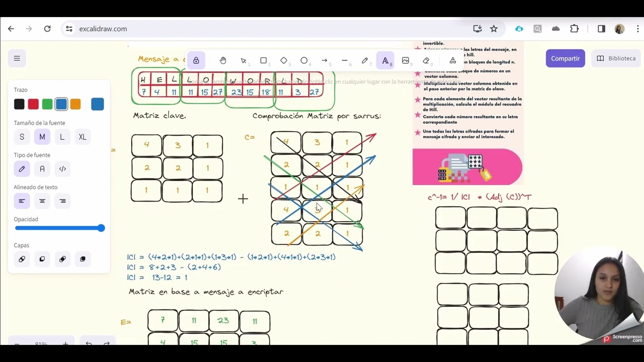Set font size to M

tap(42, 137)
